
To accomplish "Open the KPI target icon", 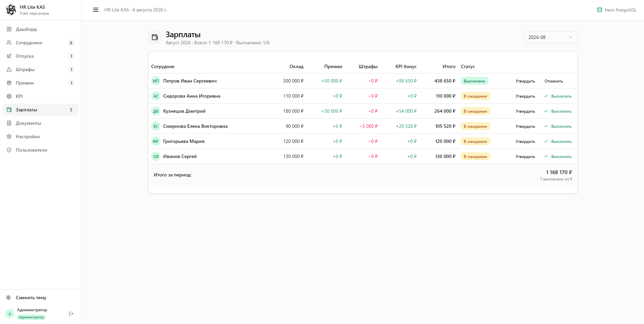I will coord(9,96).
